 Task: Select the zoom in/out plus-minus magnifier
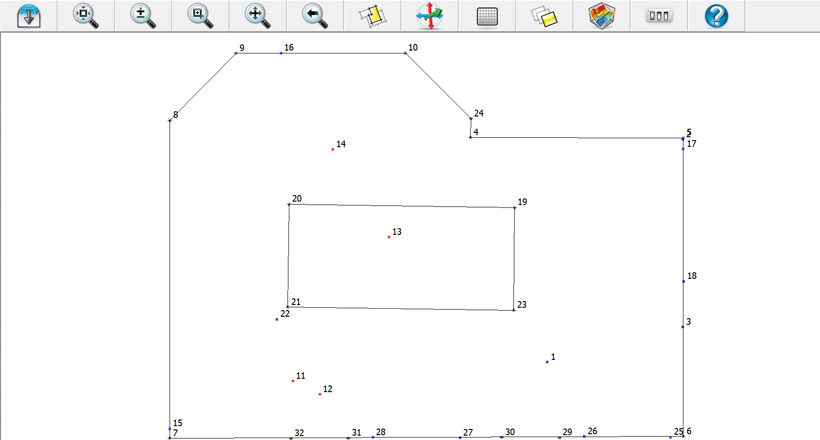[143, 15]
